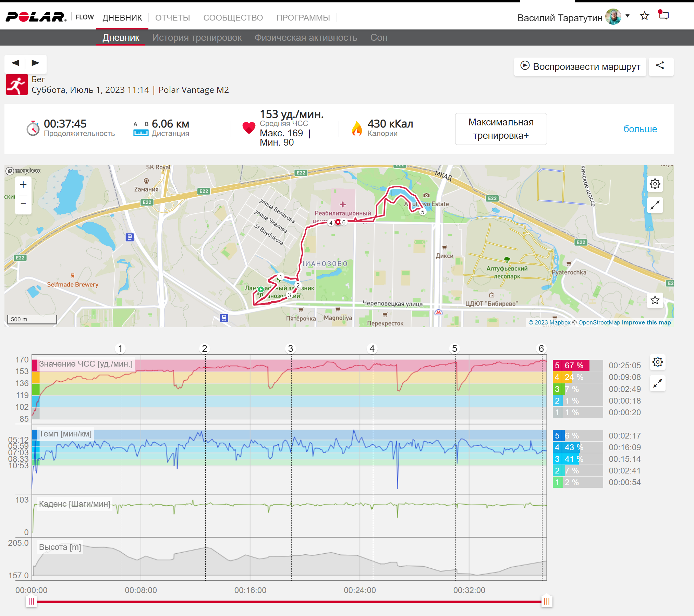Click the star icon on the map
This screenshot has height=616, width=694.
coord(655,300)
